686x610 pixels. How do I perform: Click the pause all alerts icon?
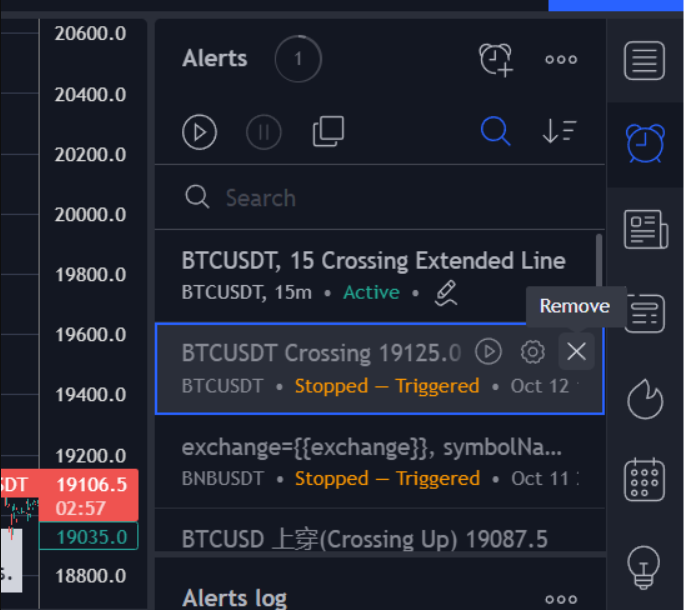(x=264, y=132)
